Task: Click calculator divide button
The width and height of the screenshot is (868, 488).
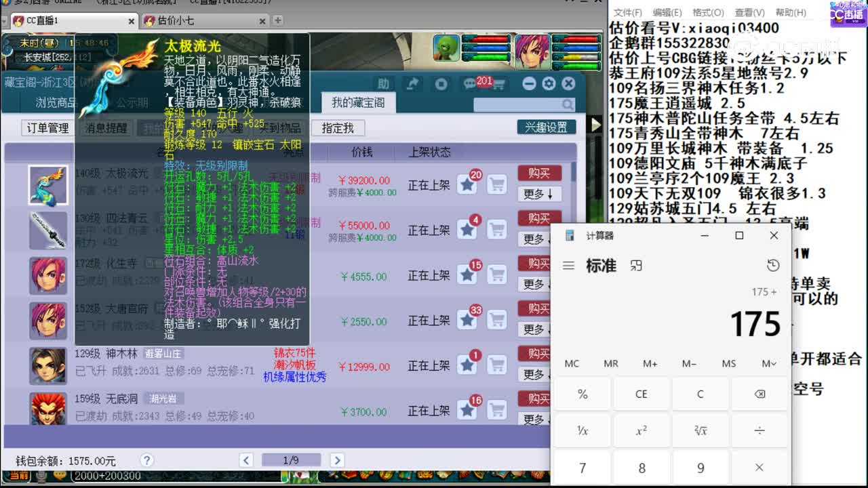Action: point(759,430)
